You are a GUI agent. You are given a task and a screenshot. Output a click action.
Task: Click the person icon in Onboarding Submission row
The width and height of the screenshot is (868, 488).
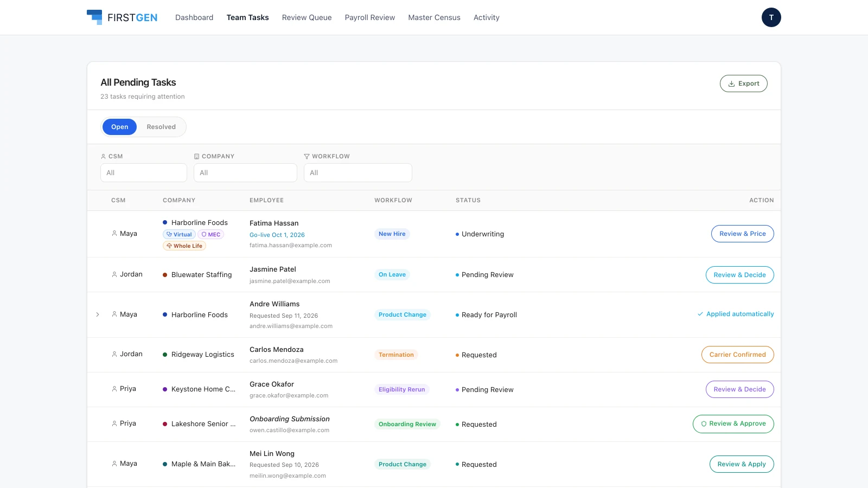click(x=114, y=423)
